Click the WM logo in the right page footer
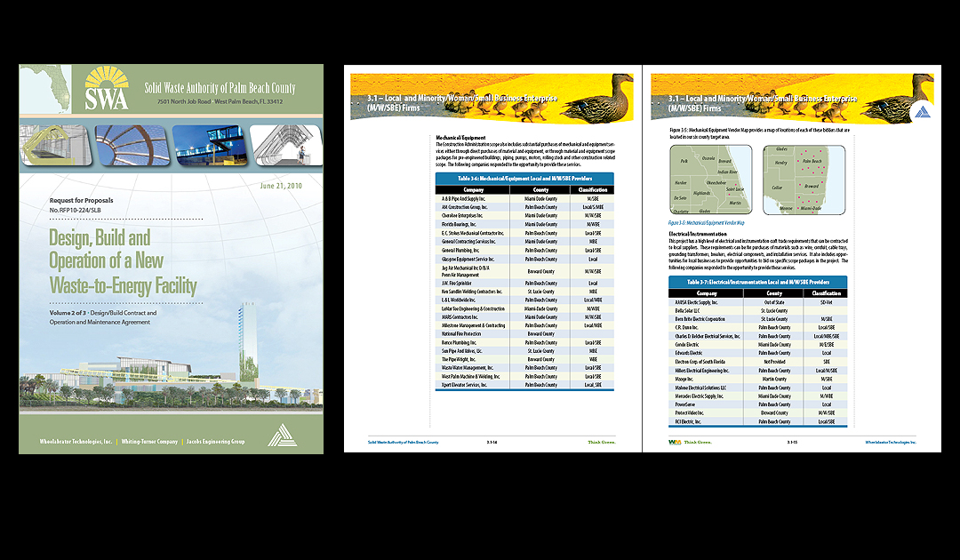 674,442
